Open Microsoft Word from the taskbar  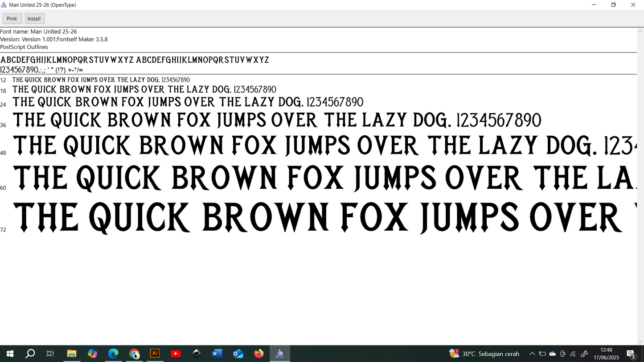tap(217, 354)
